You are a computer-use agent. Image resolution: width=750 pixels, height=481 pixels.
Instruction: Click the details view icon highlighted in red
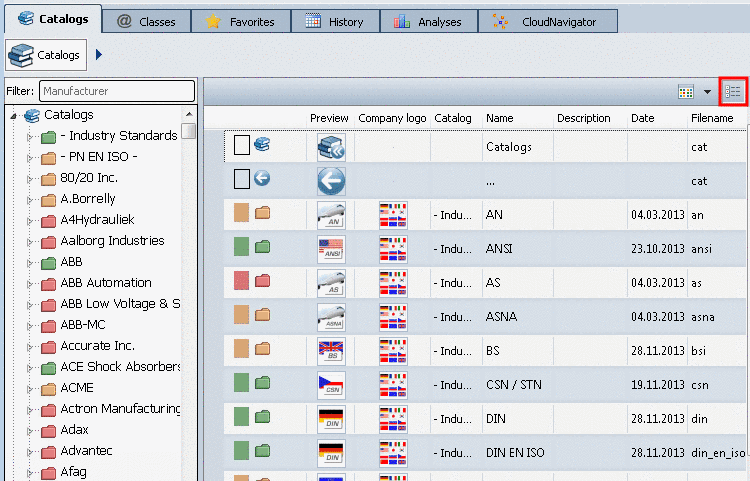click(x=734, y=91)
